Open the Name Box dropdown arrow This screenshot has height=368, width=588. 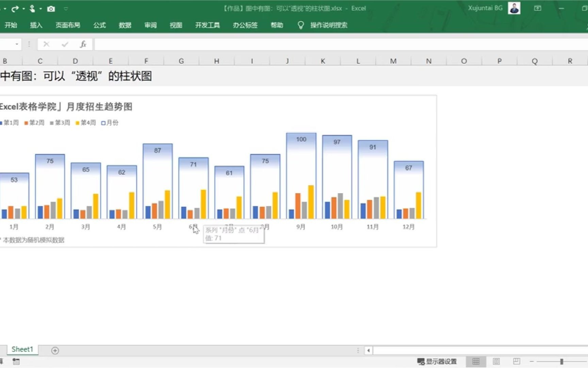click(16, 44)
